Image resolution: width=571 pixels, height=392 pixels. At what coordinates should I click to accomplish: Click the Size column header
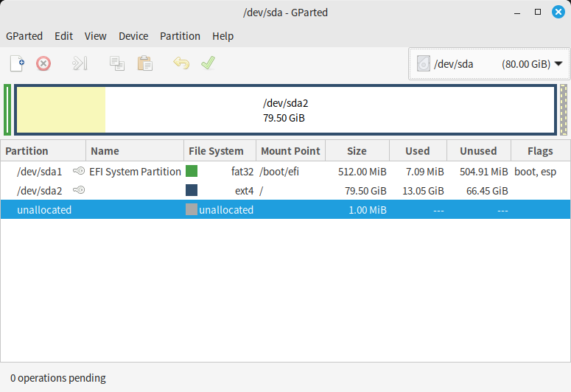coord(357,151)
